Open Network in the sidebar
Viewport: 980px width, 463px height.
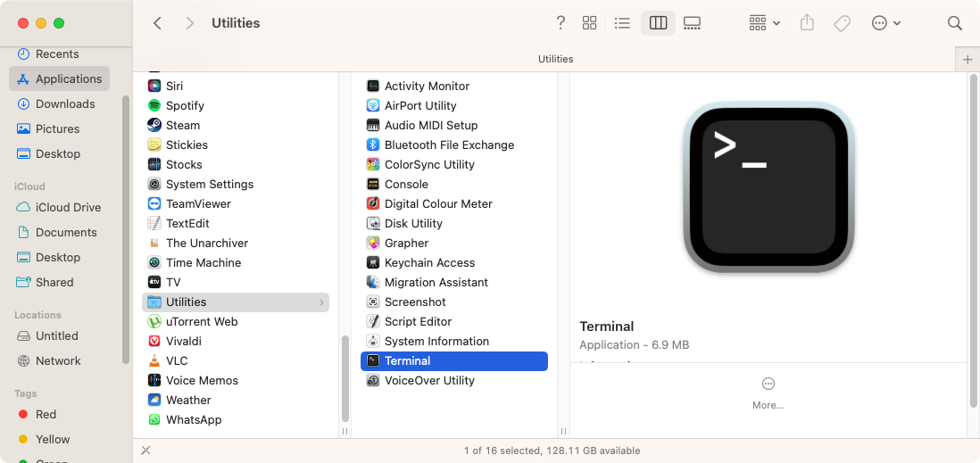(x=49, y=360)
